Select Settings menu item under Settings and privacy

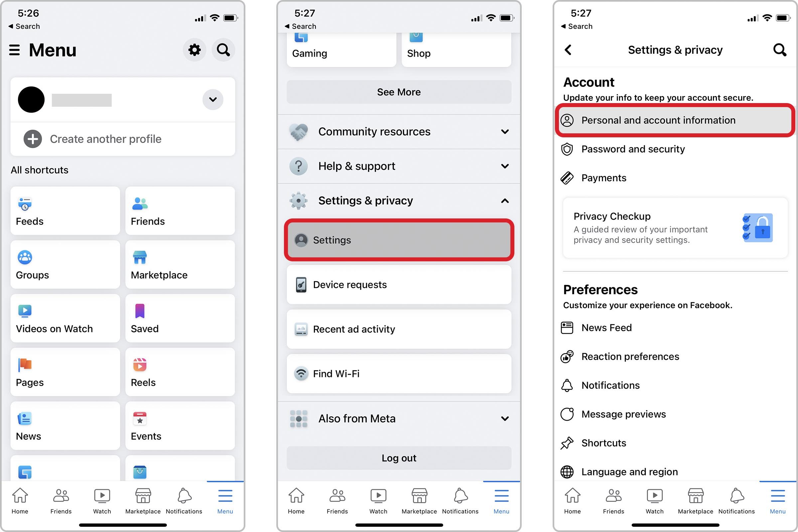coord(398,240)
